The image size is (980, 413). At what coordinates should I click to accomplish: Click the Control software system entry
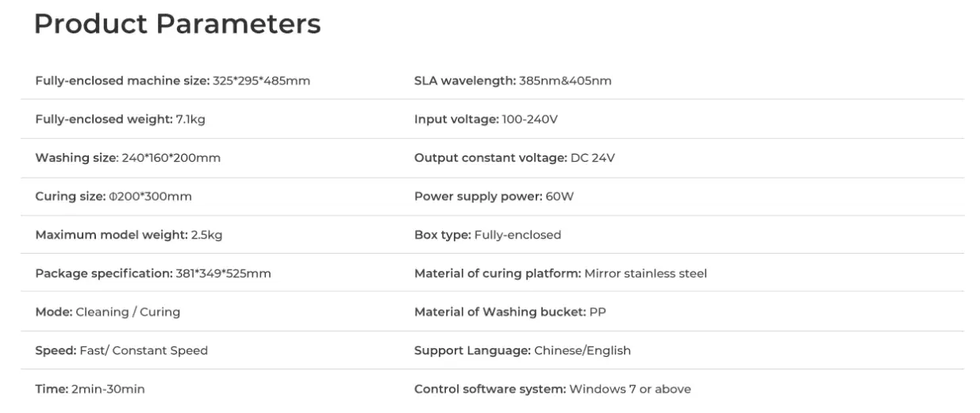click(552, 389)
